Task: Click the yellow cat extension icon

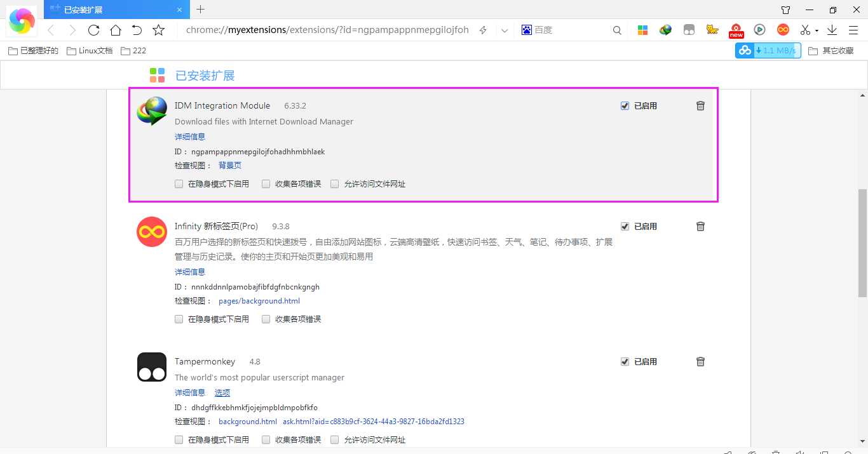Action: 712,30
